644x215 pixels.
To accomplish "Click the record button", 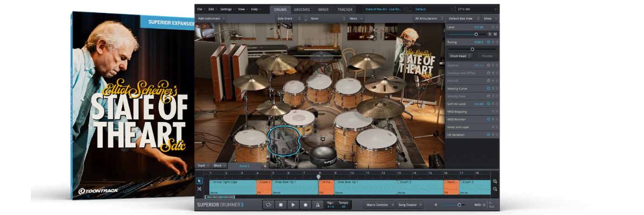I will point(305,205).
